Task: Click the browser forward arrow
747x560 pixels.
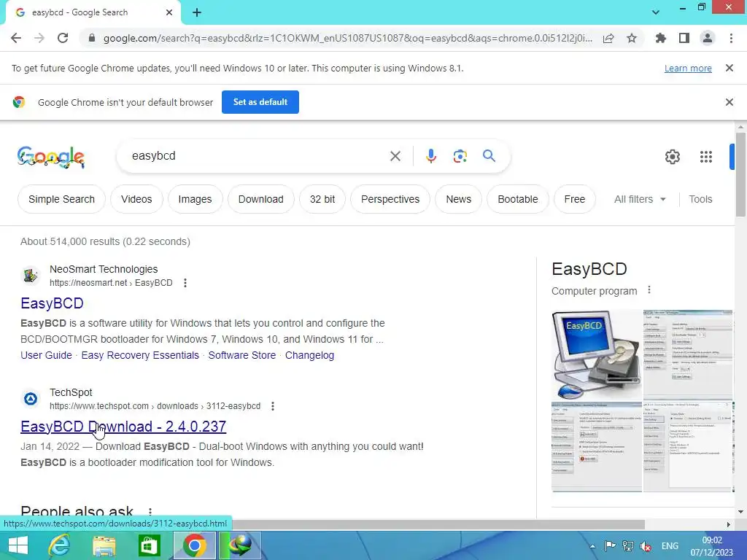Action: tap(39, 38)
